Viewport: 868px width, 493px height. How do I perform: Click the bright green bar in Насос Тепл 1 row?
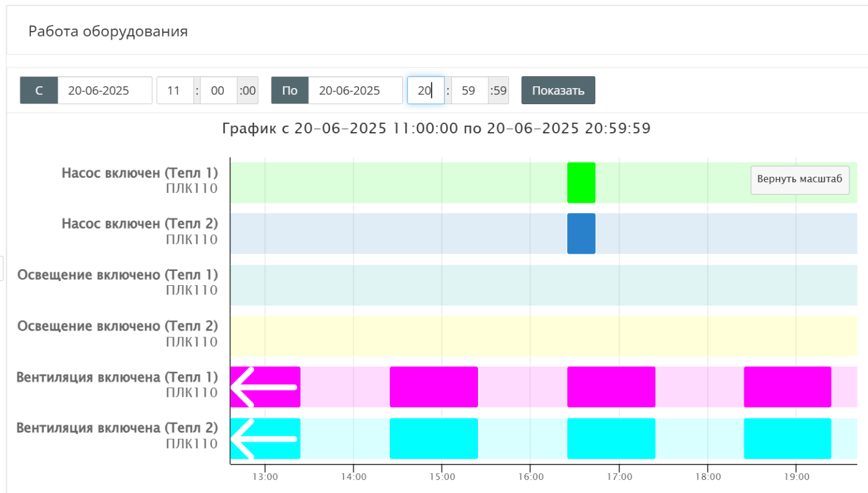(581, 183)
